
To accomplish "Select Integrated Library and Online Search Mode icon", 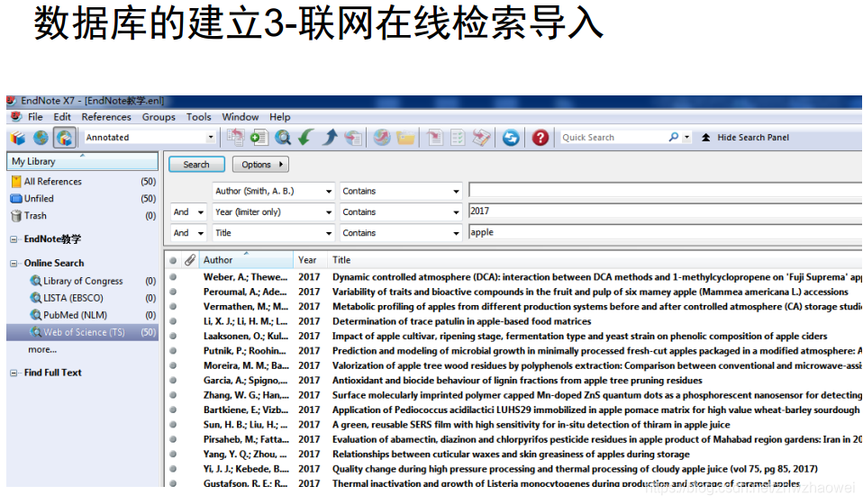I will (64, 138).
